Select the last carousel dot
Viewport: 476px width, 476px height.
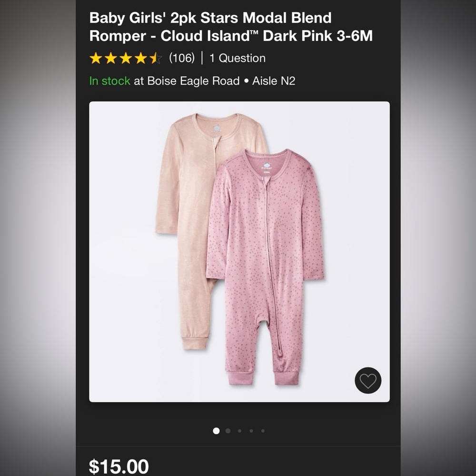[262, 430]
